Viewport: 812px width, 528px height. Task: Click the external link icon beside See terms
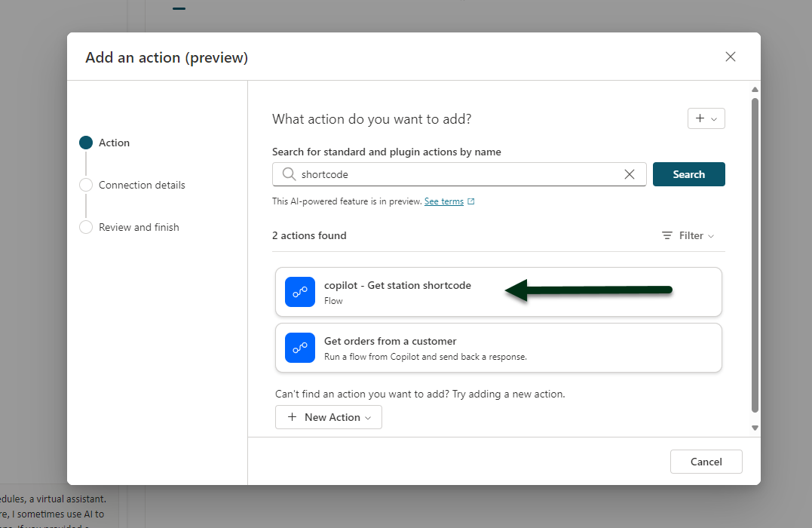point(471,201)
